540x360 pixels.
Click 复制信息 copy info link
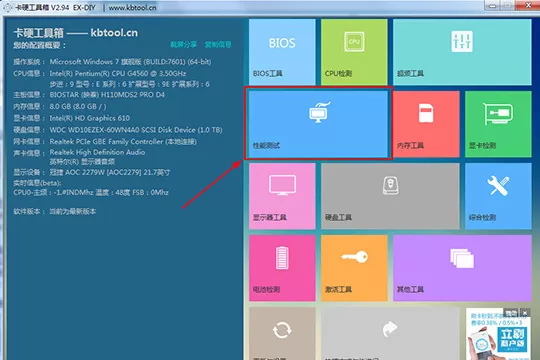[218, 44]
